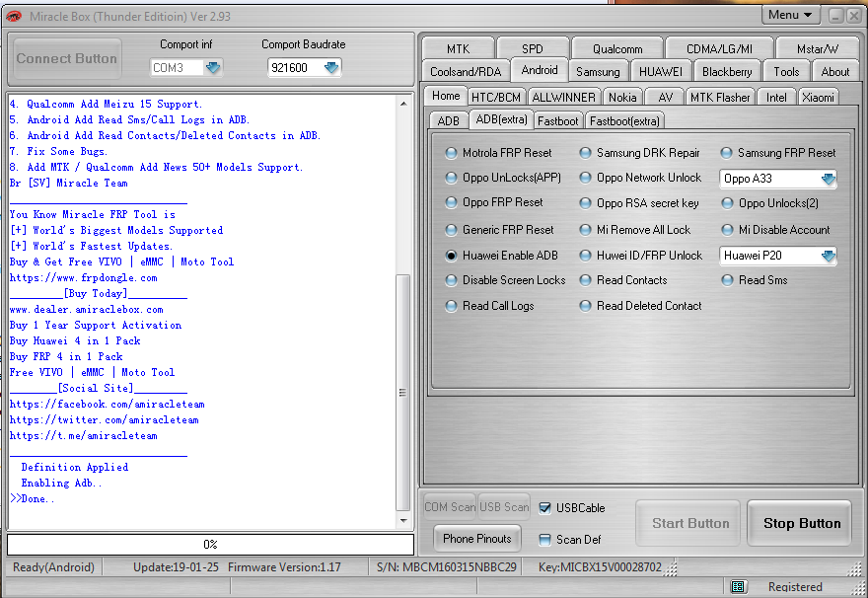Choose Huwei ID/FRP Unlock option
The image size is (868, 598).
pyautogui.click(x=641, y=256)
